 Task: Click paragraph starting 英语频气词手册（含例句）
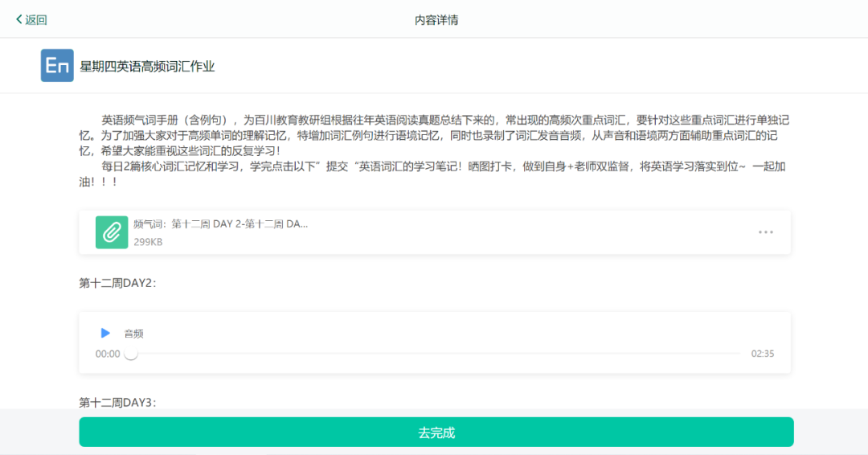pyautogui.click(x=434, y=135)
